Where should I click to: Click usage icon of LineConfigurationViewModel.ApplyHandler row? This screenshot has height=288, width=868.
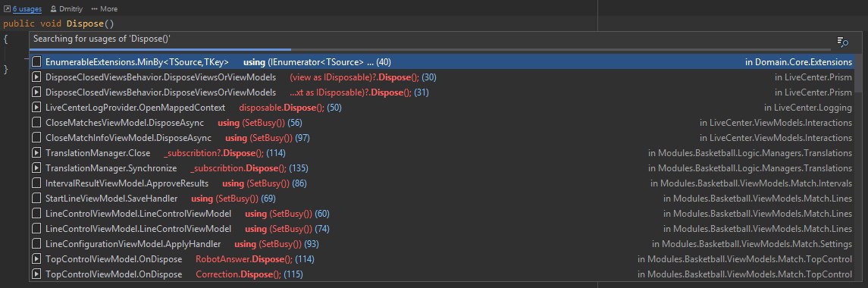[36, 244]
